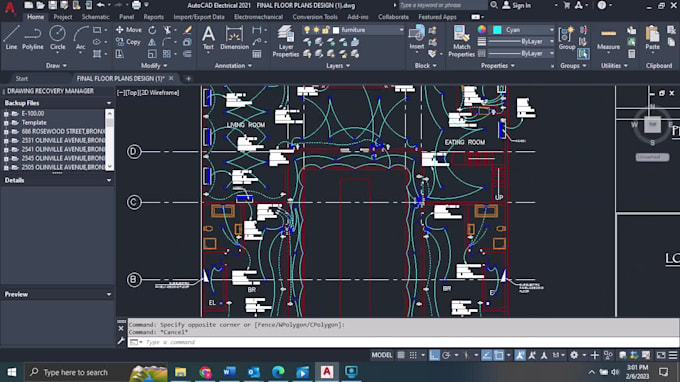This screenshot has width=680, height=382.
Task: Toggle ortho mode in status bar
Action: (434, 355)
